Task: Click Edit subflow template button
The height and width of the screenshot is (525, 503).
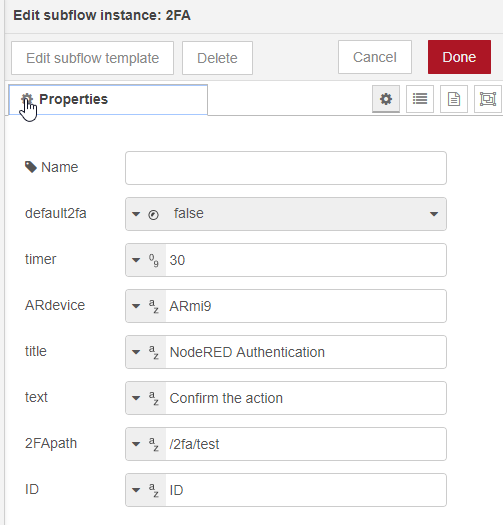Action: (x=92, y=58)
